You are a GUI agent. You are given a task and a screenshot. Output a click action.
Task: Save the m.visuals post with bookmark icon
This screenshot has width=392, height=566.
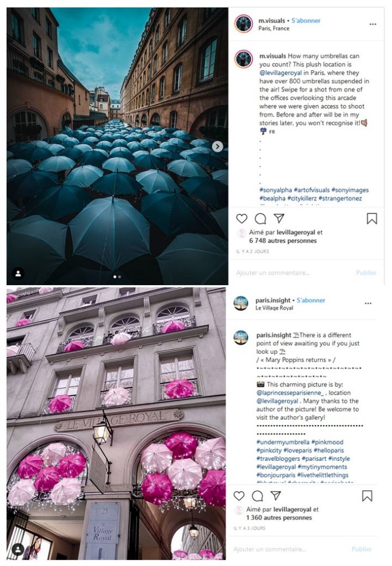(372, 218)
